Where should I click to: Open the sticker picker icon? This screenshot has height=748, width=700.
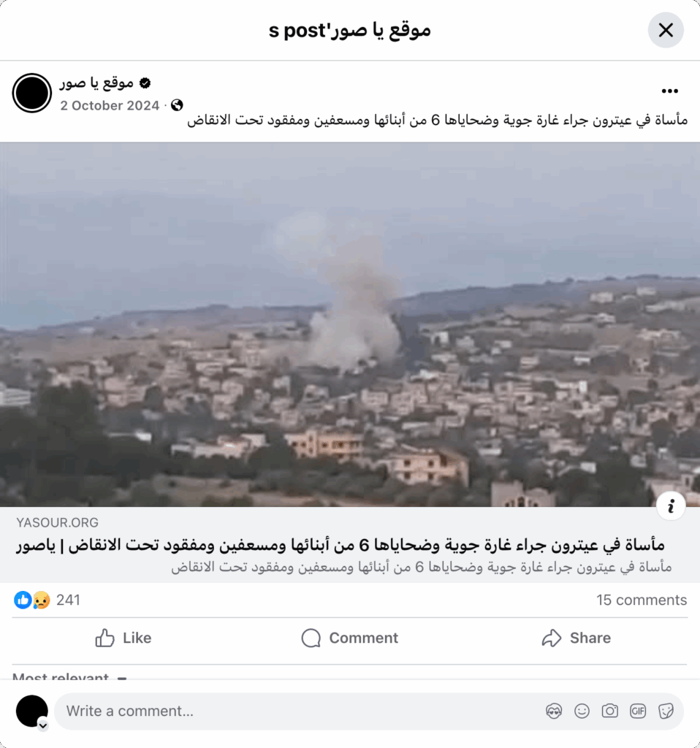pyautogui.click(x=666, y=711)
